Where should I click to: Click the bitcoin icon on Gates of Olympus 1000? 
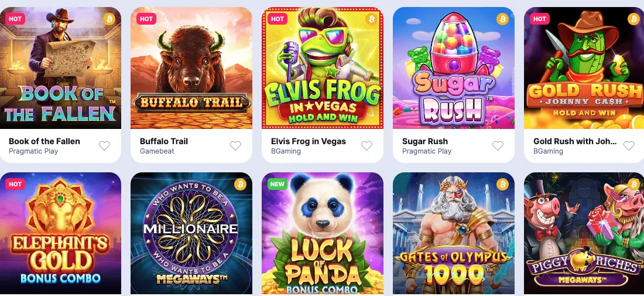tap(503, 184)
